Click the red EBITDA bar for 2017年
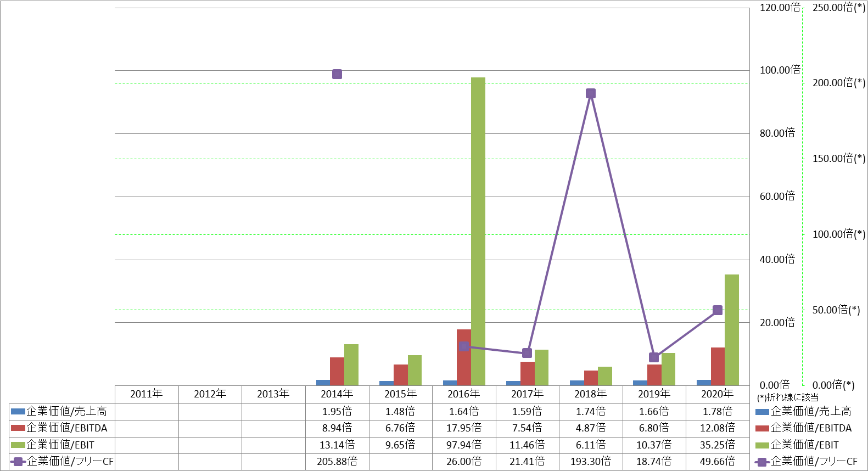Image resolution: width=868 pixels, height=471 pixels. point(528,373)
